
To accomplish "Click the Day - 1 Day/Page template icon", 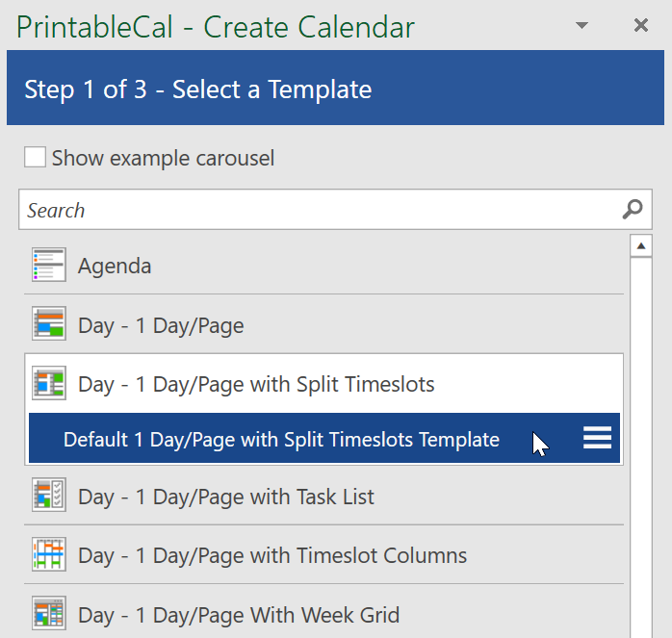I will click(49, 323).
